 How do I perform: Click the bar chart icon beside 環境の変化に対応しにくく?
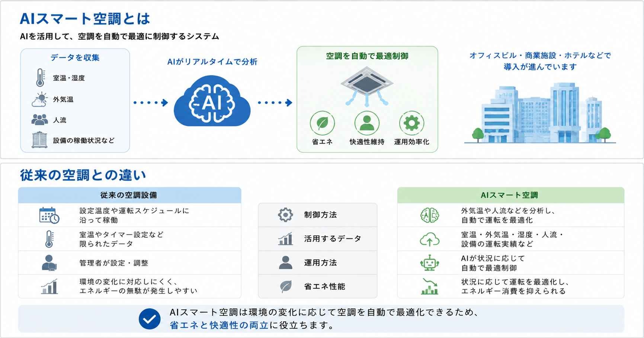49,286
